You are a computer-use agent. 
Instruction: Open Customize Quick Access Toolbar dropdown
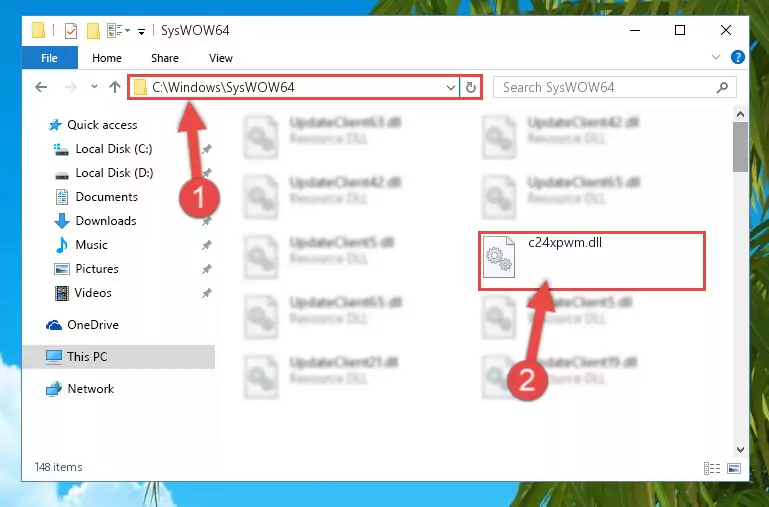click(x=141, y=32)
